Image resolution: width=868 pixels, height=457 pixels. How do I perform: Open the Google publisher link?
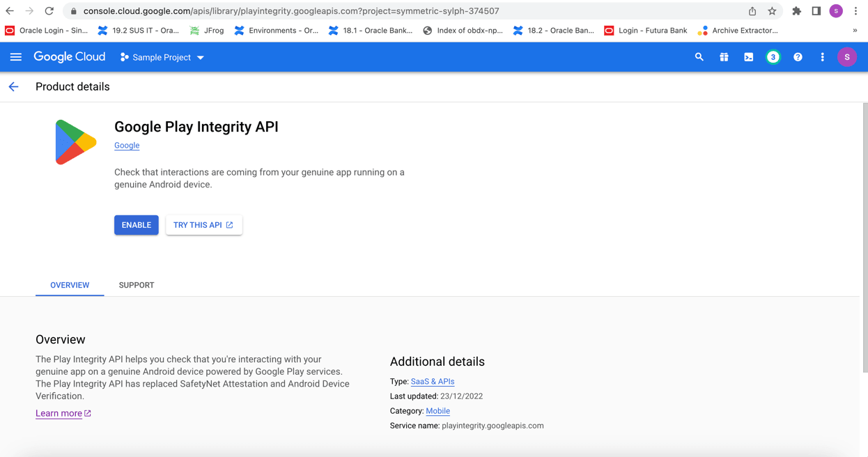127,146
